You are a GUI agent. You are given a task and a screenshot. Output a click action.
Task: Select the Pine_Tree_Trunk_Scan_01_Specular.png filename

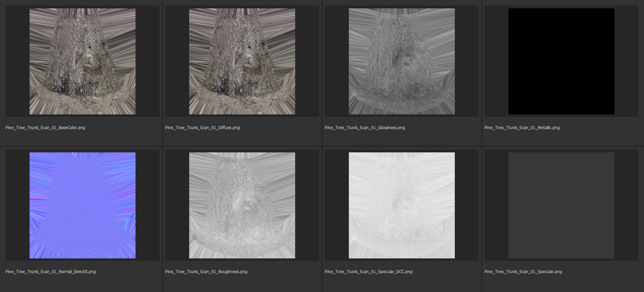point(523,272)
